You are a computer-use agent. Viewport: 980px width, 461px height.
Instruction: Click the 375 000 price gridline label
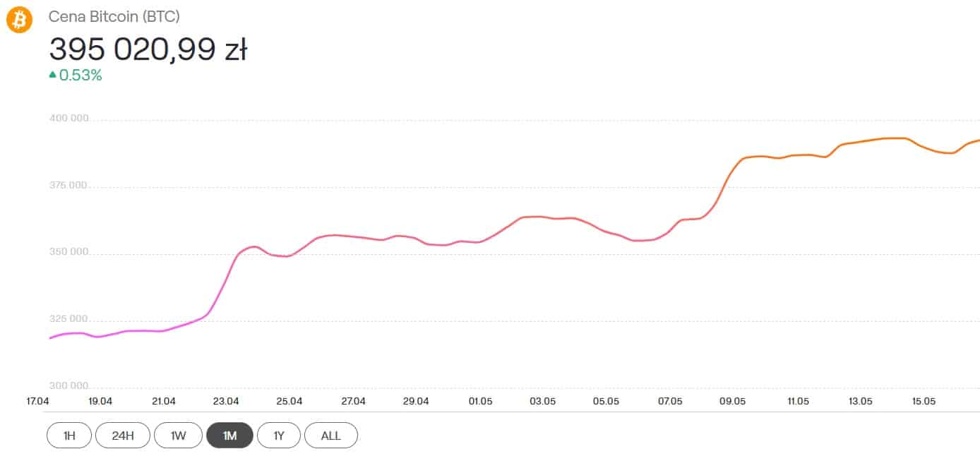tap(69, 185)
